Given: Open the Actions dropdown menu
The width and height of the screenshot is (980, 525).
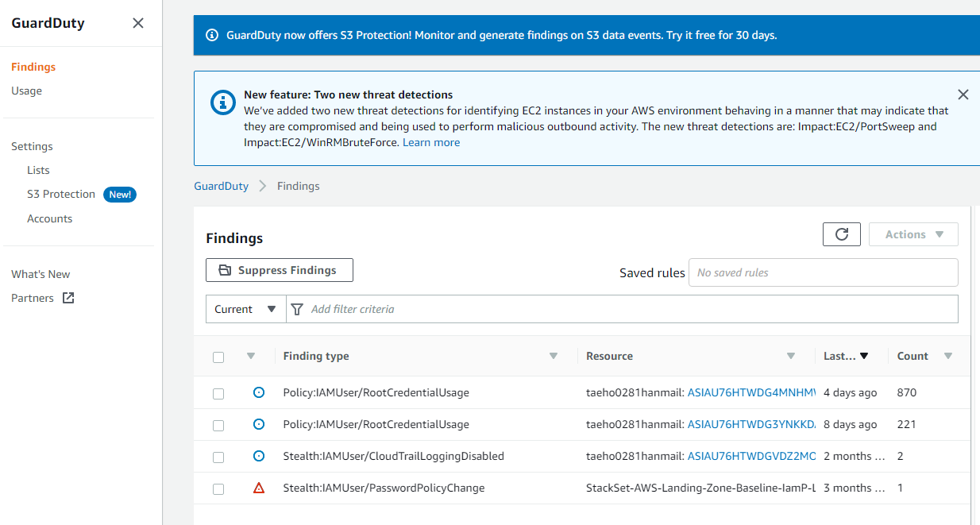Looking at the screenshot, I should [913, 234].
